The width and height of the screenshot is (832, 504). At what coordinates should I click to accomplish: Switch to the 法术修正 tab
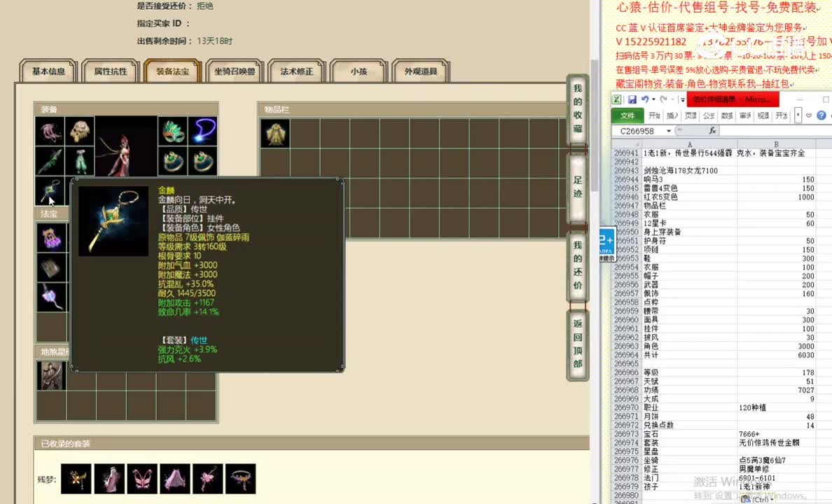point(297,71)
